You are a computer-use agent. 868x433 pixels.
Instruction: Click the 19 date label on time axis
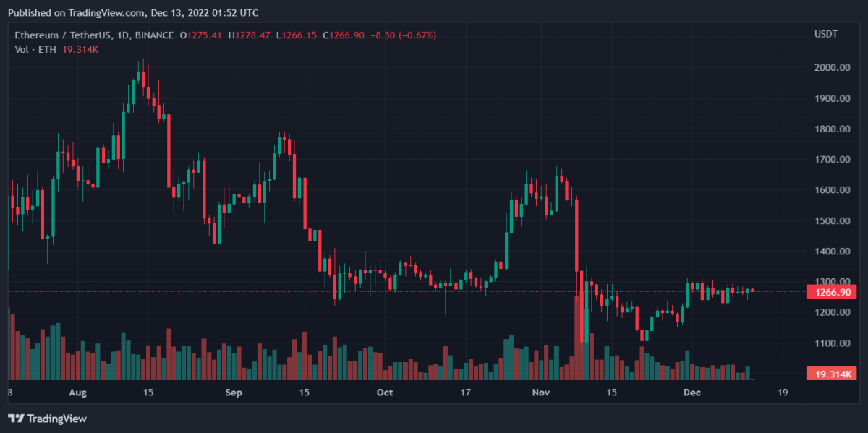click(x=783, y=393)
